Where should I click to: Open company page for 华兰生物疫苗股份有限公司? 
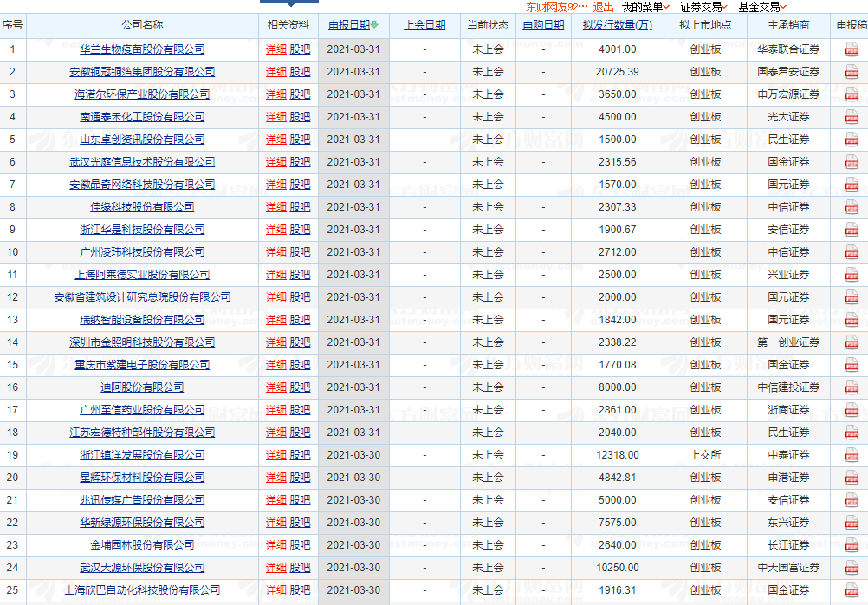click(x=142, y=49)
